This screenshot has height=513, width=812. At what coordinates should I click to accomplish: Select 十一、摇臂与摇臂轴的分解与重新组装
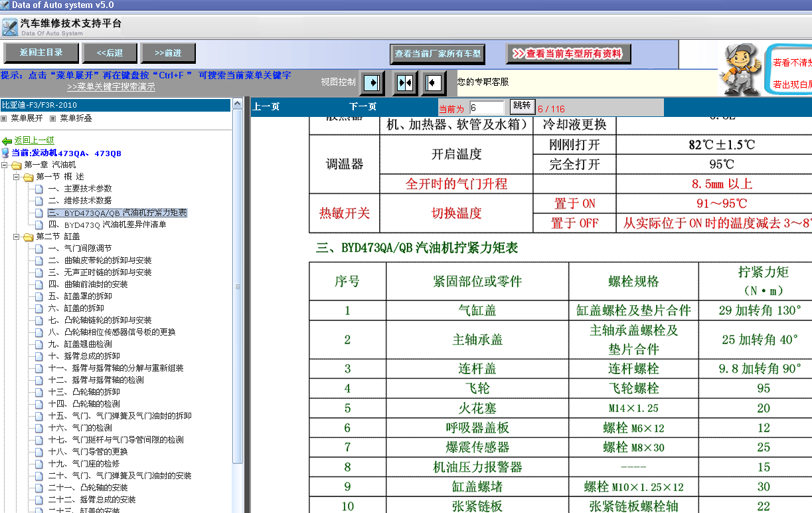click(x=116, y=368)
